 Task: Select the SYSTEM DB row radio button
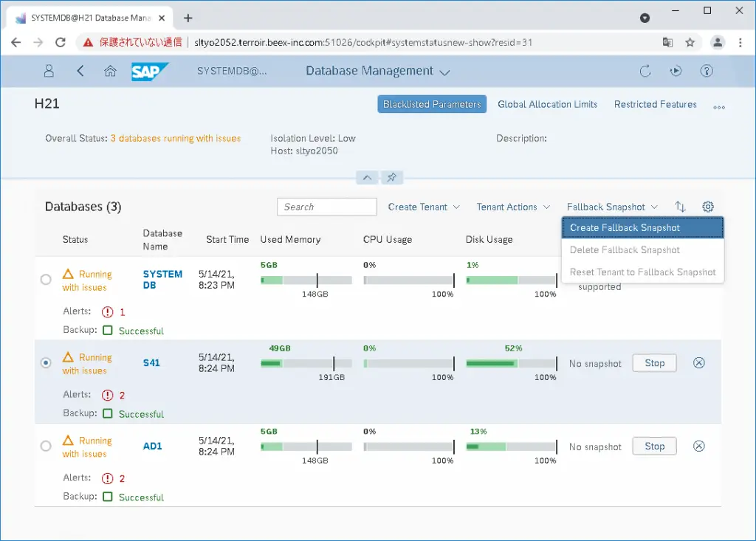[46, 279]
